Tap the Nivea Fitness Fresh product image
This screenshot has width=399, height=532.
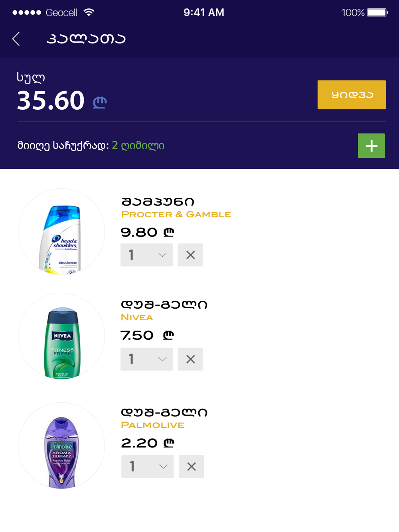click(x=61, y=336)
